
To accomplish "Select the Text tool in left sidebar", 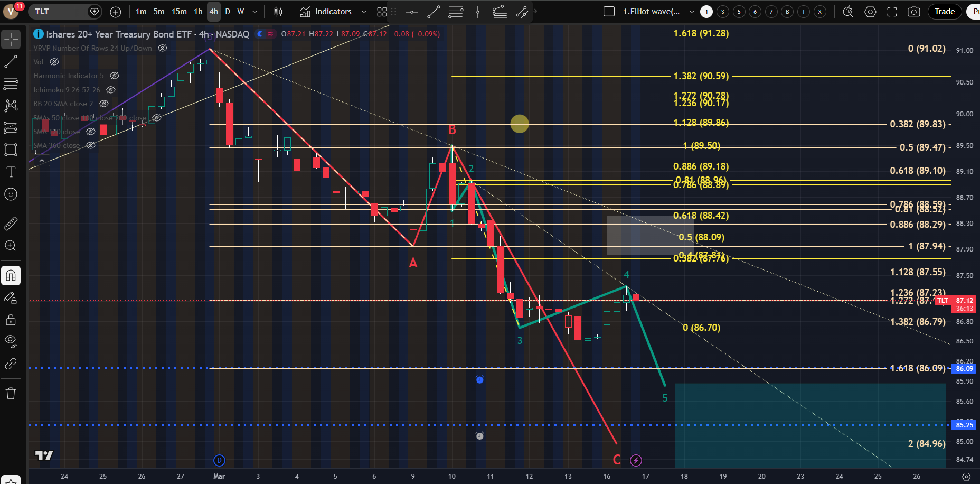I will click(11, 172).
